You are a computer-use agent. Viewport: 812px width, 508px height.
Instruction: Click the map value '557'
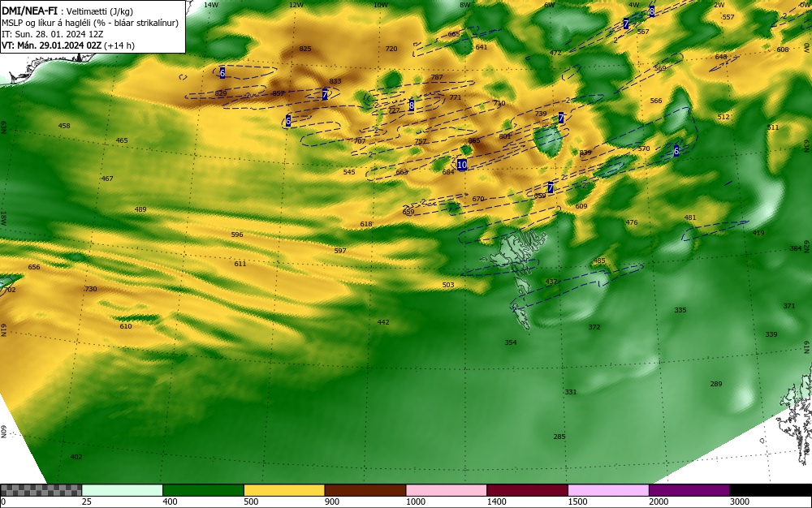click(x=728, y=18)
